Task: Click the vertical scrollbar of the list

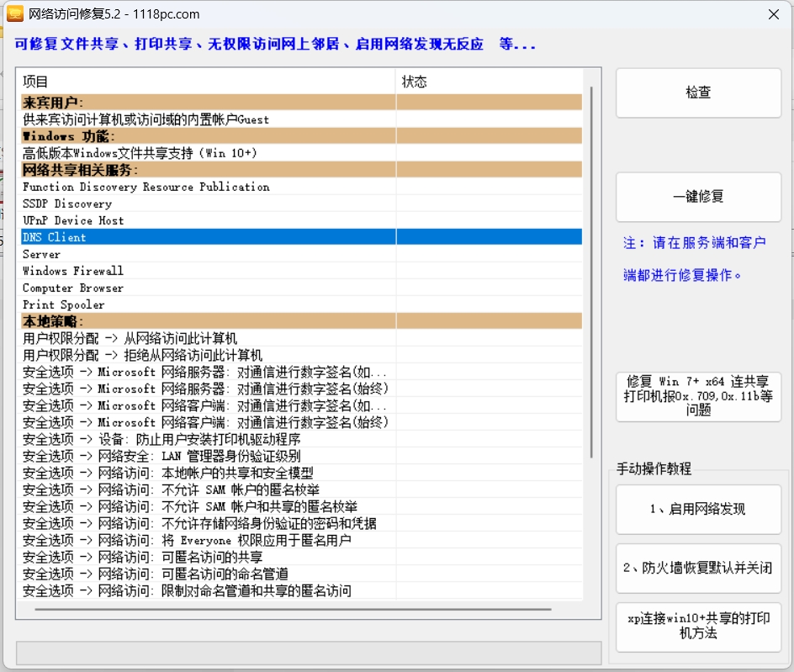Action: click(592, 269)
